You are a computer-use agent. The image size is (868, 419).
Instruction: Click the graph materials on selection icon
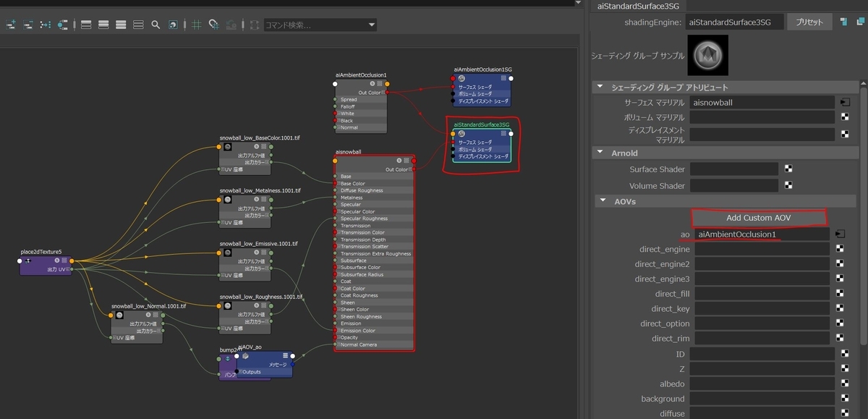63,25
